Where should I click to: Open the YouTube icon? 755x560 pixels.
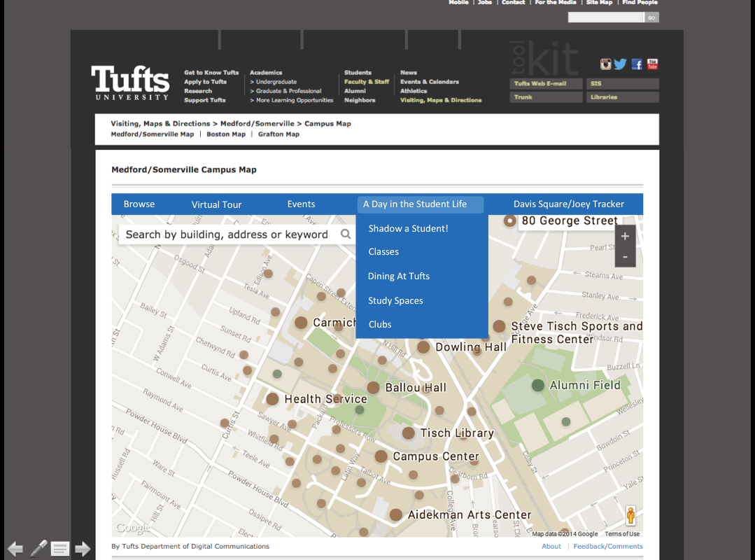(652, 64)
